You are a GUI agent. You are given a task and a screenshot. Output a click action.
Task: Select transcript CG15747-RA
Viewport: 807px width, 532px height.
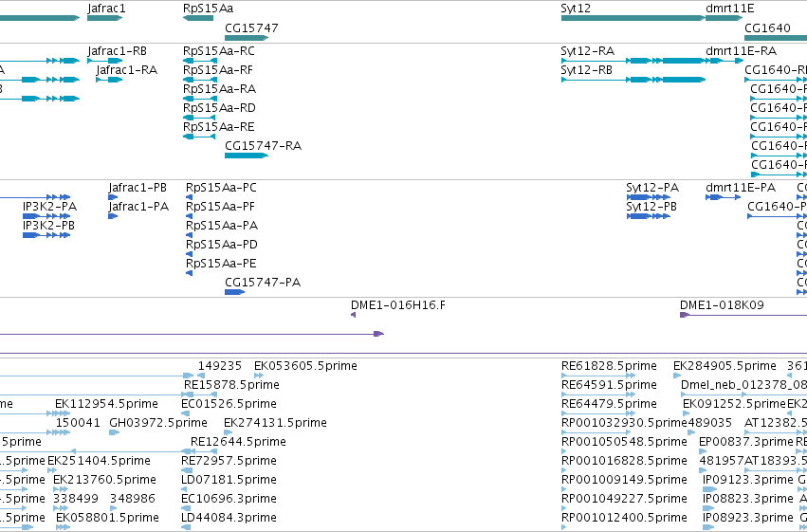pyautogui.click(x=247, y=156)
